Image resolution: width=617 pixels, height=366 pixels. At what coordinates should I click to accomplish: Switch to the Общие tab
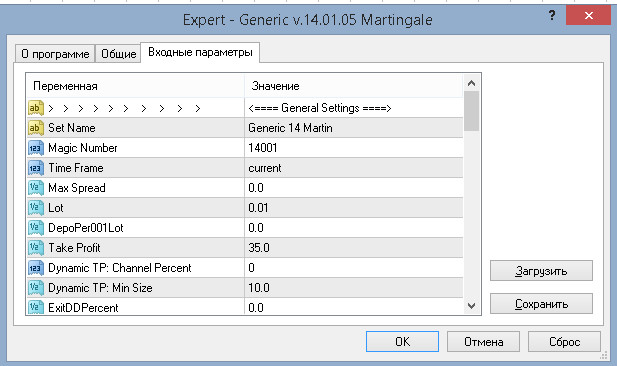[x=118, y=54]
